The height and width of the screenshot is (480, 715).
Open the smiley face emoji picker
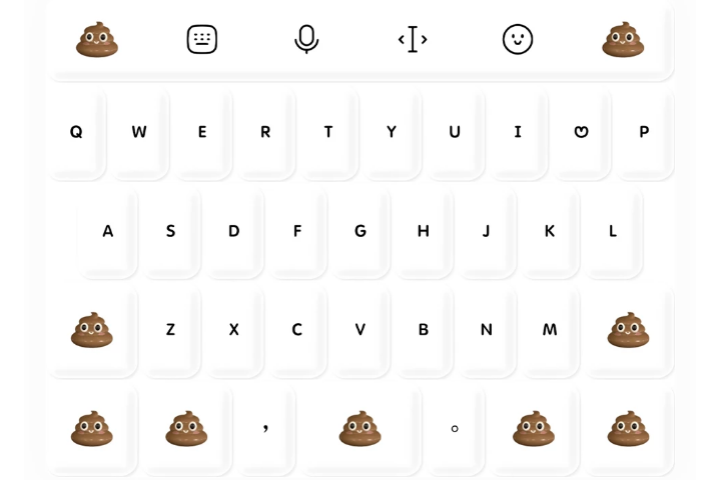coord(518,39)
